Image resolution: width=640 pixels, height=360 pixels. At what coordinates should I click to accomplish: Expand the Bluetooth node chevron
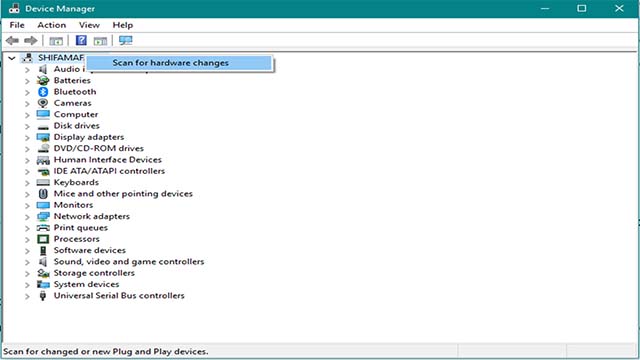coord(27,92)
